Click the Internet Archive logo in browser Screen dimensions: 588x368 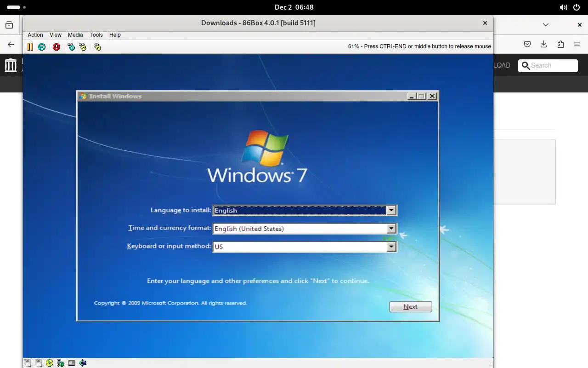point(11,65)
